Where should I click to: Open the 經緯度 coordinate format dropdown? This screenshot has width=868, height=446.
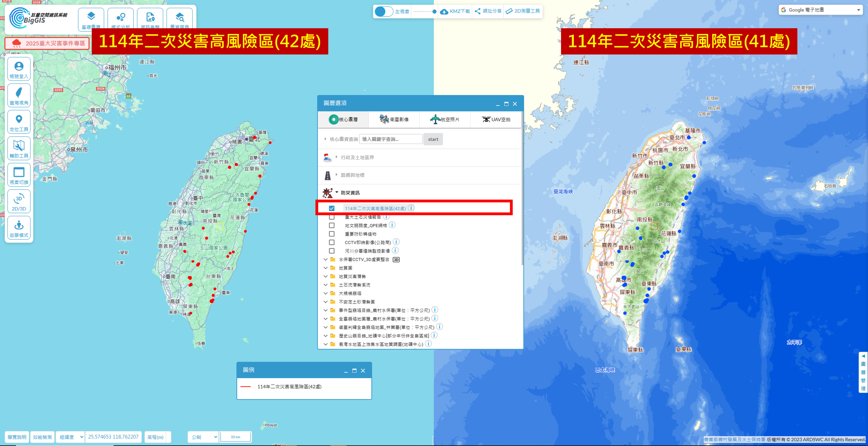[70, 437]
